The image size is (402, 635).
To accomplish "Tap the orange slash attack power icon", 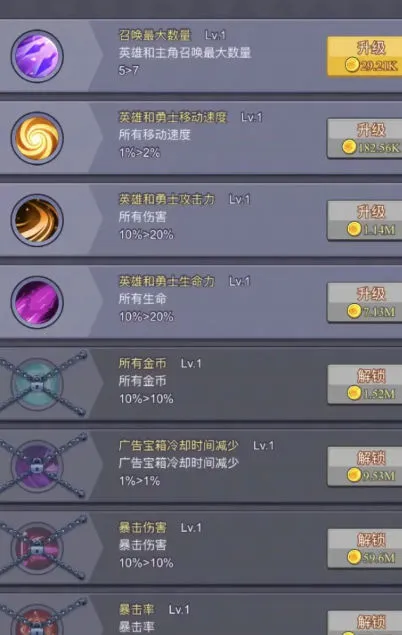I will click(37, 220).
